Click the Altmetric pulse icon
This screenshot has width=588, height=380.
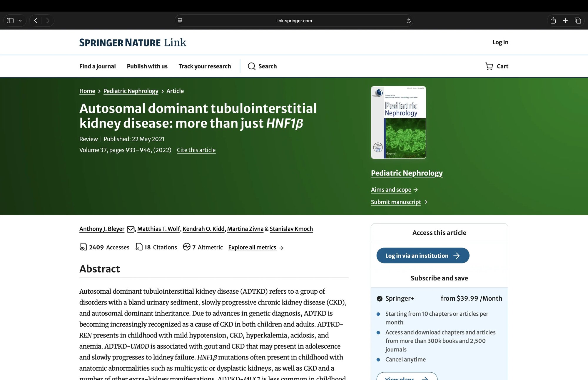point(187,247)
